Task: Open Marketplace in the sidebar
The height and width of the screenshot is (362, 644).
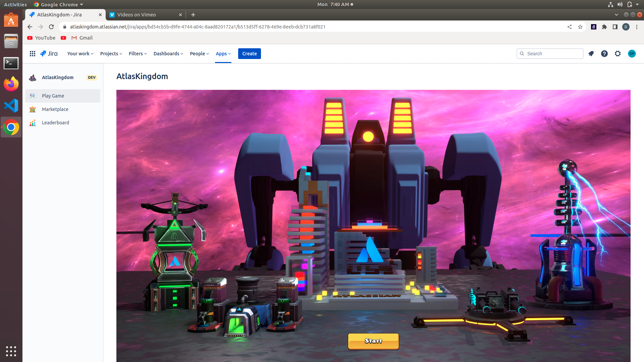Action: [x=55, y=109]
